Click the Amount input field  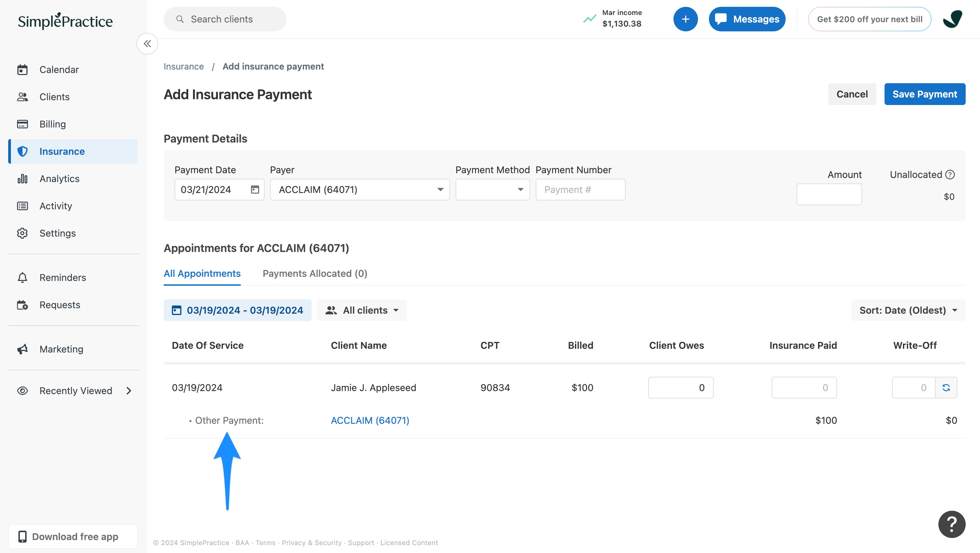(829, 194)
